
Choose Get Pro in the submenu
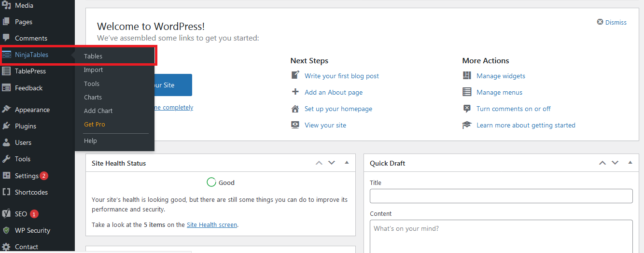[94, 124]
